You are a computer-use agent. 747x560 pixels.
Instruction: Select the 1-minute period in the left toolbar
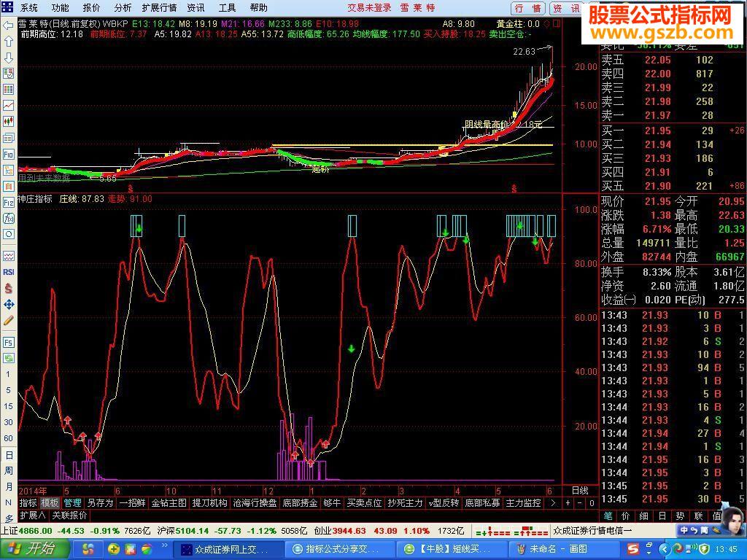[x=8, y=374]
